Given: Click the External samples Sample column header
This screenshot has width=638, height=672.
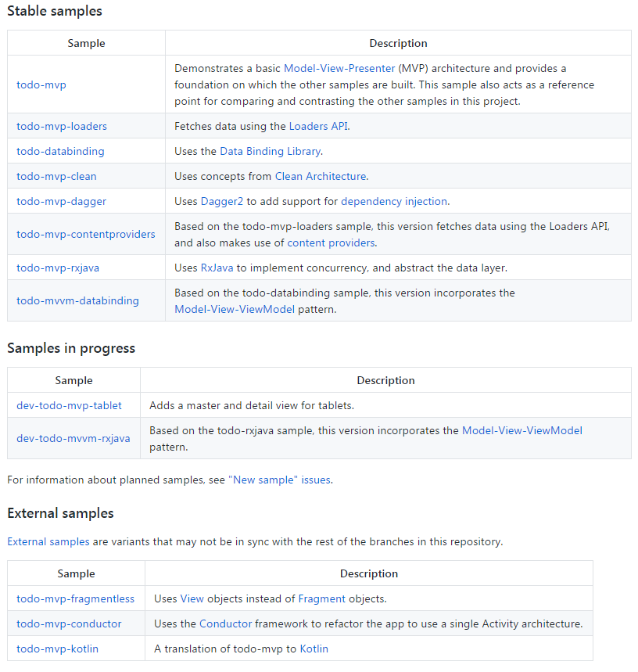Looking at the screenshot, I should 76,574.
